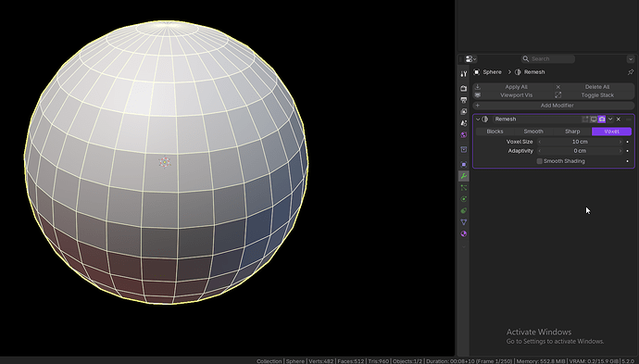Open the World properties globe tab
Image resolution: width=639 pixels, height=364 pixels.
(x=464, y=135)
